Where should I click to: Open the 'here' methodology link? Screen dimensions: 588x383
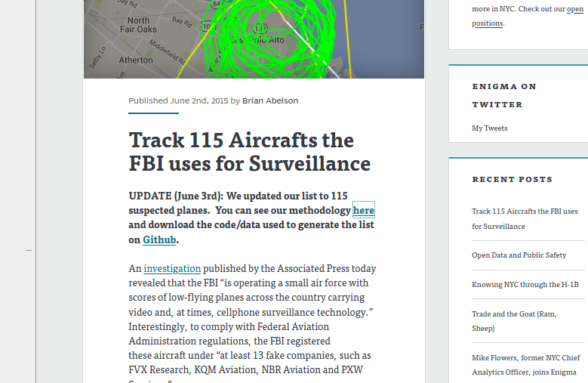click(x=363, y=210)
